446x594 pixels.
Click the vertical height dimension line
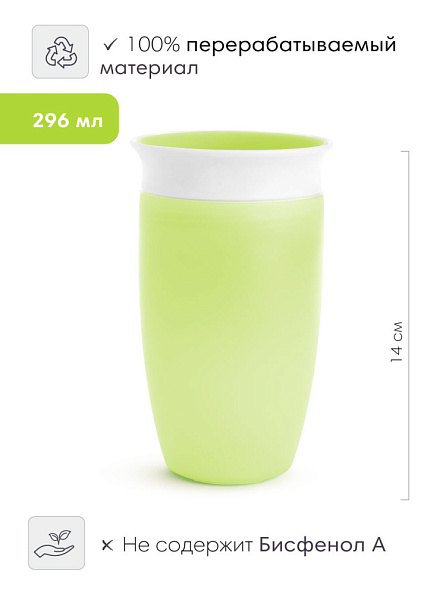(408, 325)
